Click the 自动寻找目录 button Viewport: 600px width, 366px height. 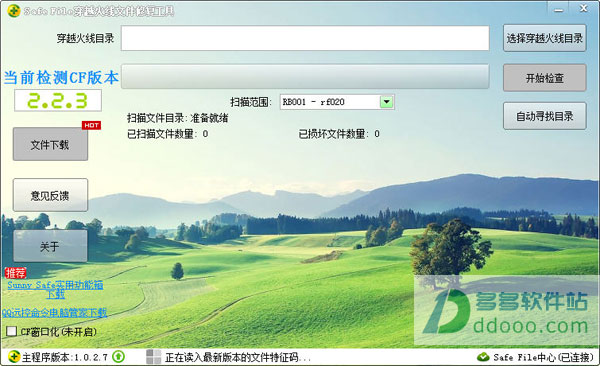545,116
